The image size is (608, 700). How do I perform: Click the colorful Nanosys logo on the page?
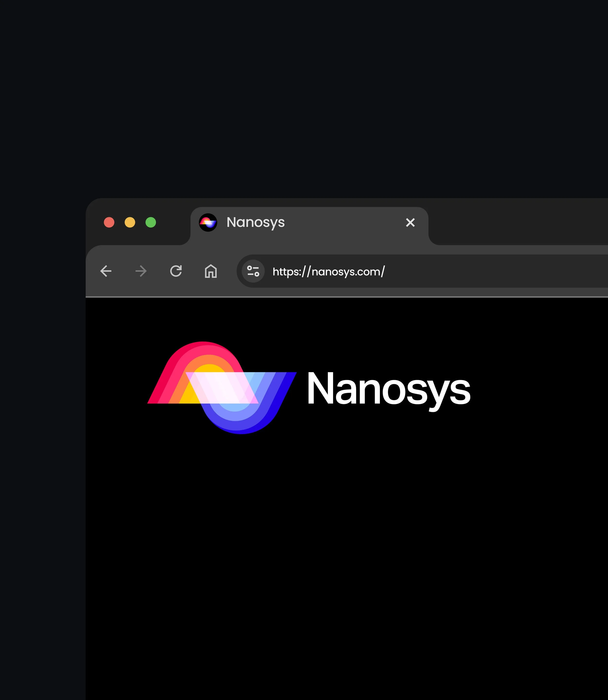pos(222,388)
